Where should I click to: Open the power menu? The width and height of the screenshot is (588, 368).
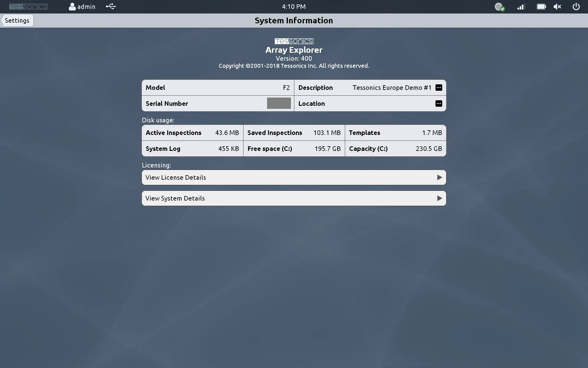pyautogui.click(x=576, y=6)
